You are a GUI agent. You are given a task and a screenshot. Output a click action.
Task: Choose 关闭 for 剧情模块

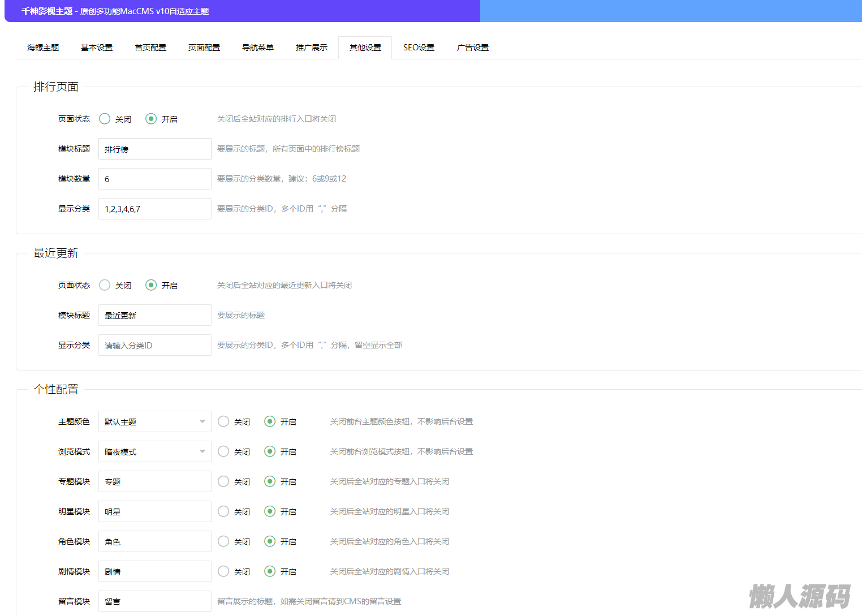224,571
